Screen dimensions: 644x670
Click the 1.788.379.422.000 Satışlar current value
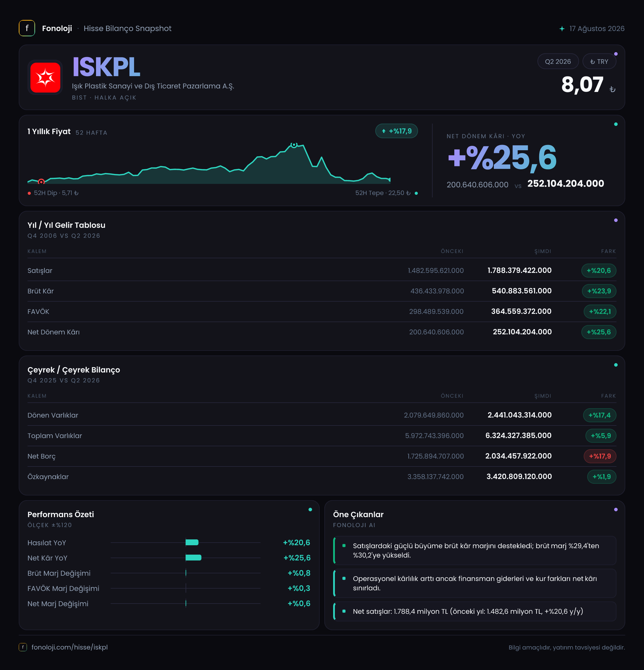(519, 270)
